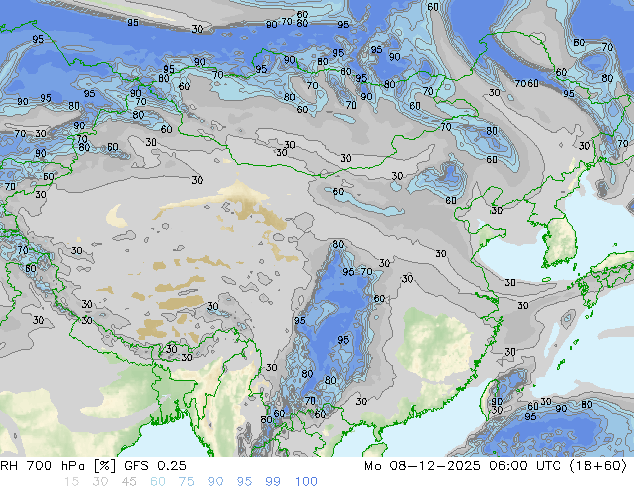This screenshot has width=634, height=490.
Task: Click the 'GFS 0.25' model label
Action: [155, 466]
